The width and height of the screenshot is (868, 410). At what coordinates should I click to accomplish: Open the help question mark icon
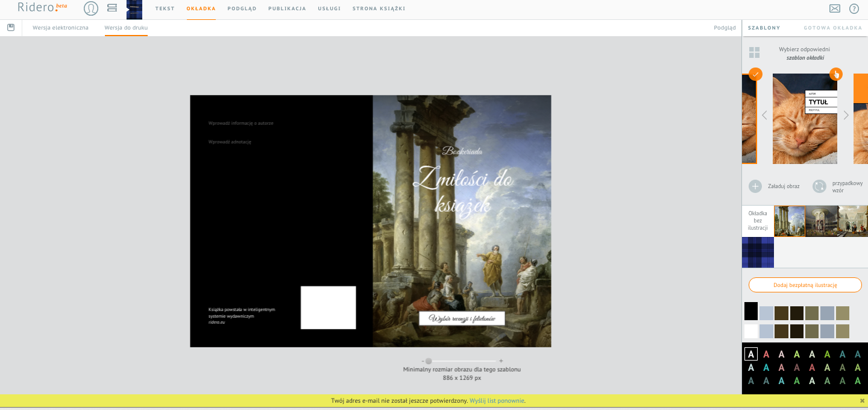pos(854,8)
